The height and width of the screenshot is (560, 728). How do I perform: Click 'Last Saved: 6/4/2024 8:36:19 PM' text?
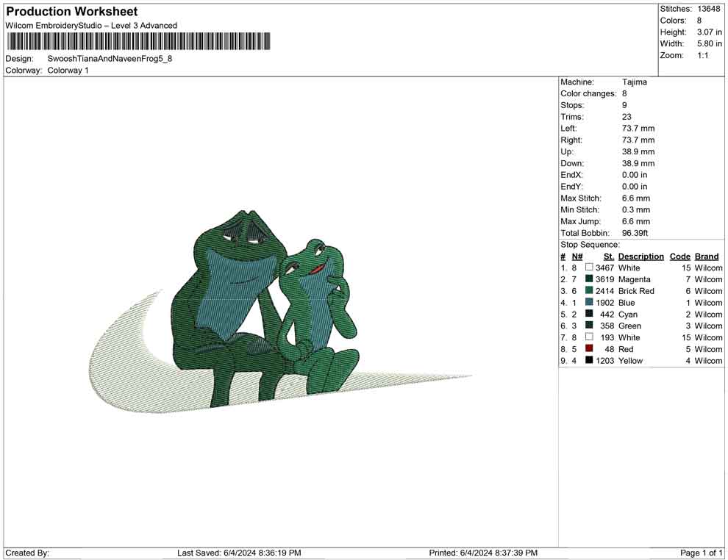[x=239, y=553]
